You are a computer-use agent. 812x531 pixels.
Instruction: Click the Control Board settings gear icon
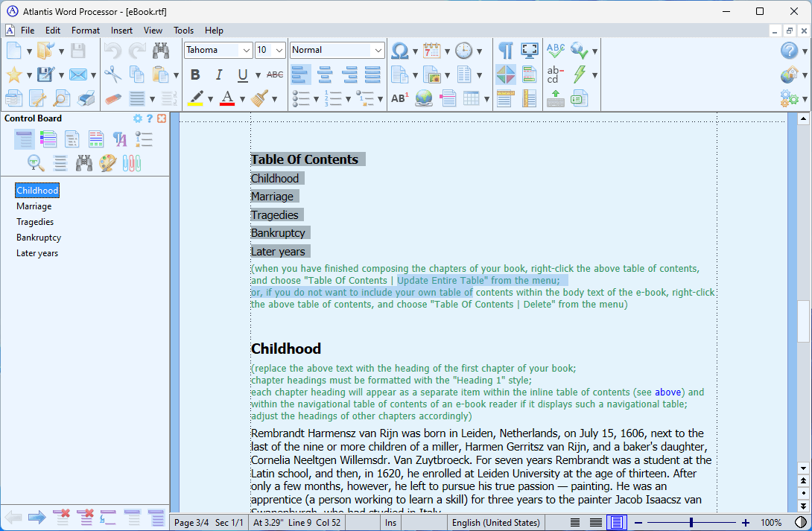point(137,118)
